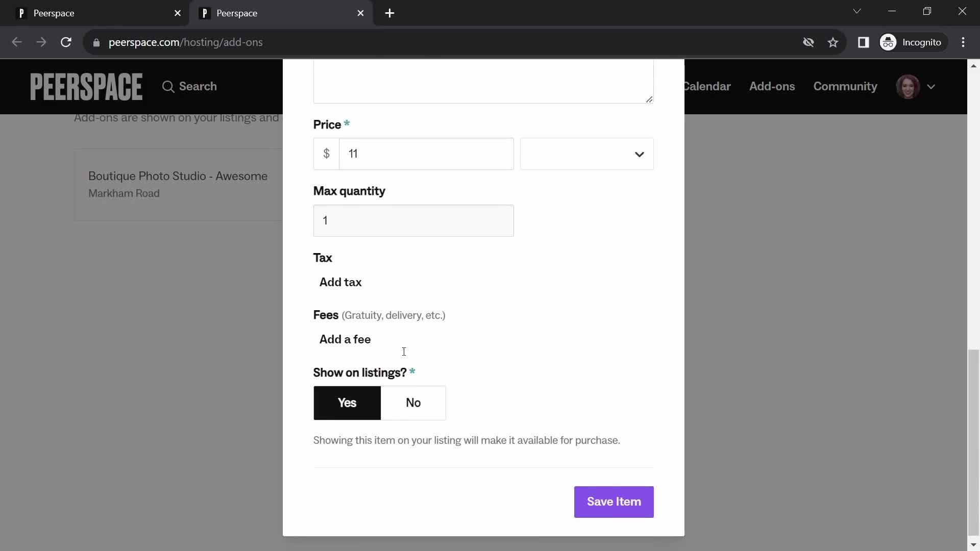Click the user profile avatar icon

[x=909, y=86]
